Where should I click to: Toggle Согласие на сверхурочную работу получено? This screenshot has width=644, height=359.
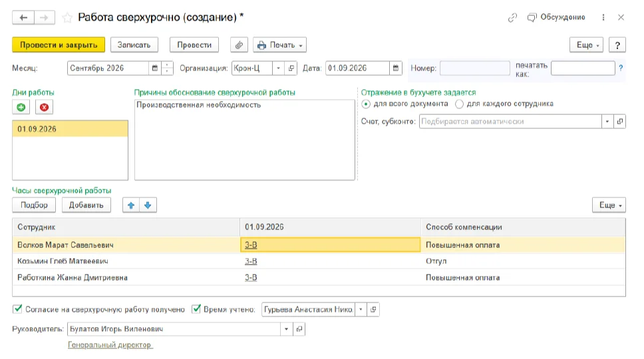[x=17, y=309]
